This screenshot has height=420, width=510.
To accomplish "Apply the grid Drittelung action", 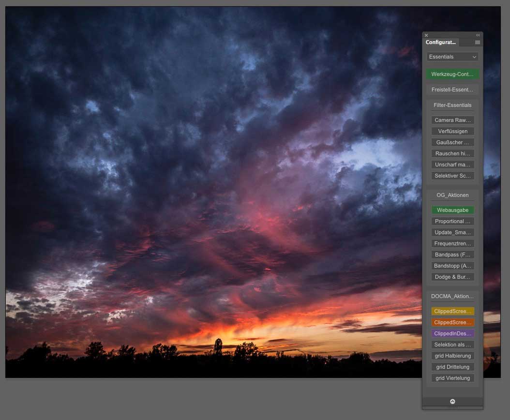I will pos(452,367).
